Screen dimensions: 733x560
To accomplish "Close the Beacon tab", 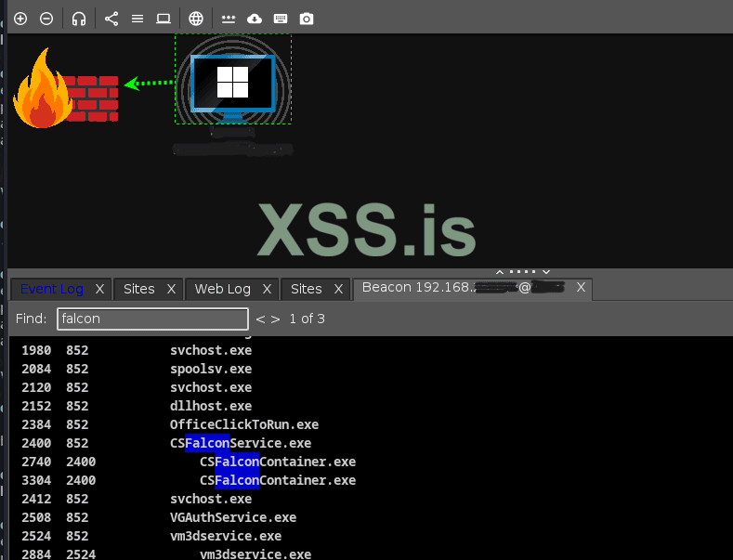I will pos(581,287).
